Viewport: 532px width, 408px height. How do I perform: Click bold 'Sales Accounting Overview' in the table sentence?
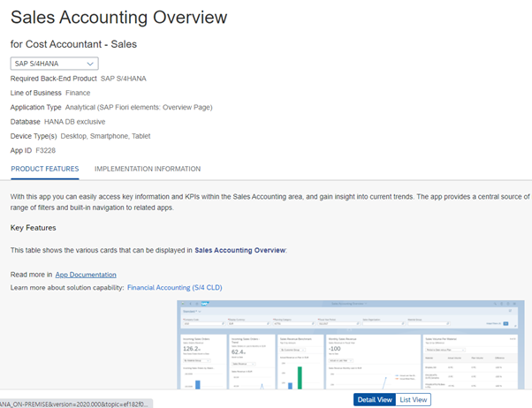click(x=239, y=250)
